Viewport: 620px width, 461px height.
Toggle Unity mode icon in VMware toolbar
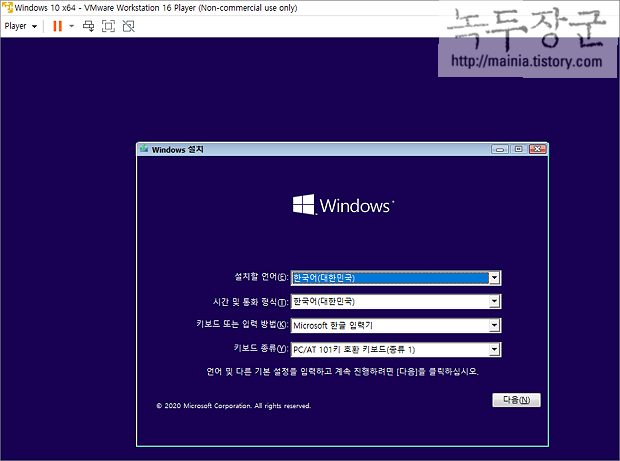coord(129,26)
